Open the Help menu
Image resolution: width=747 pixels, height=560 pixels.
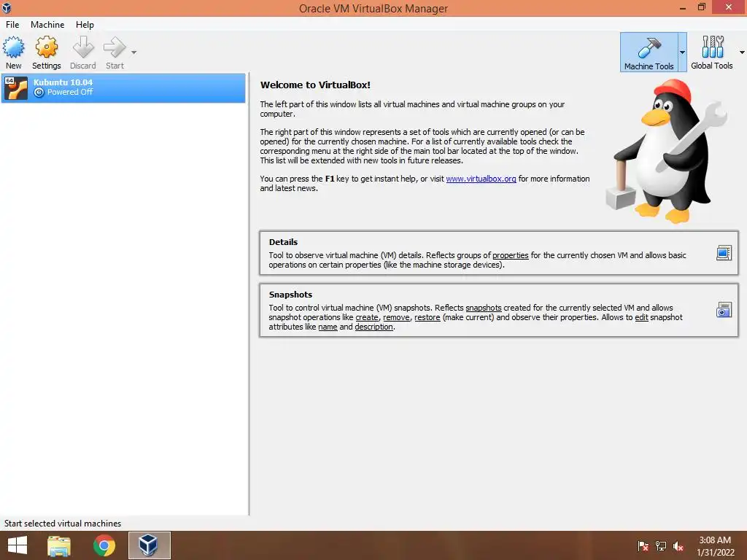[85, 25]
